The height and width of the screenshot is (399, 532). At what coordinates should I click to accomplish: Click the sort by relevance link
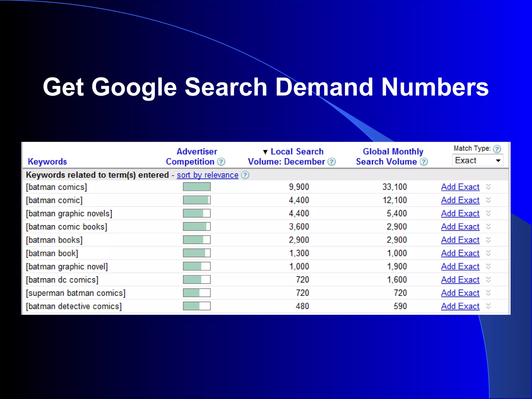coord(208,175)
